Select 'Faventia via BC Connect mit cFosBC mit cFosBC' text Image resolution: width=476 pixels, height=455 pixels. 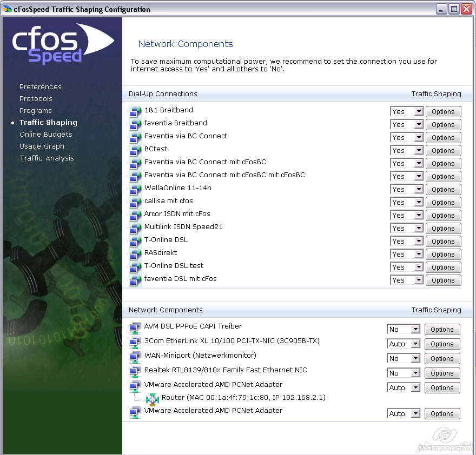(x=224, y=175)
